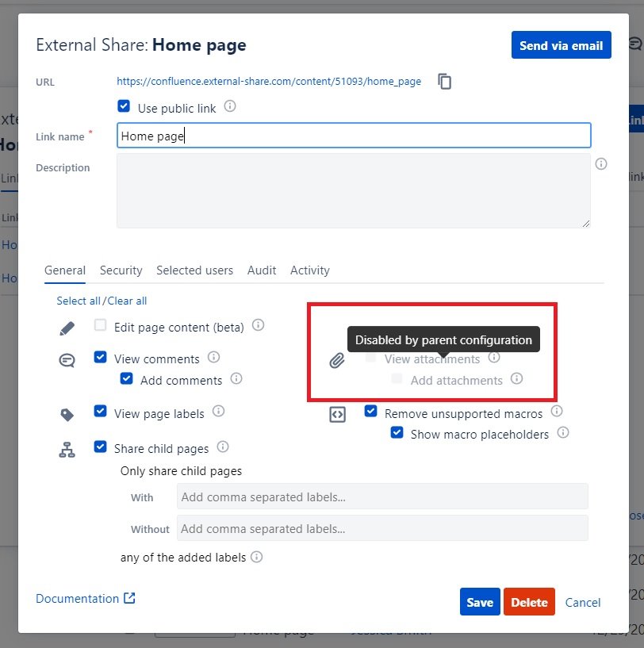Open info for View comments
Viewport: 644px width, 648px height.
(x=213, y=357)
